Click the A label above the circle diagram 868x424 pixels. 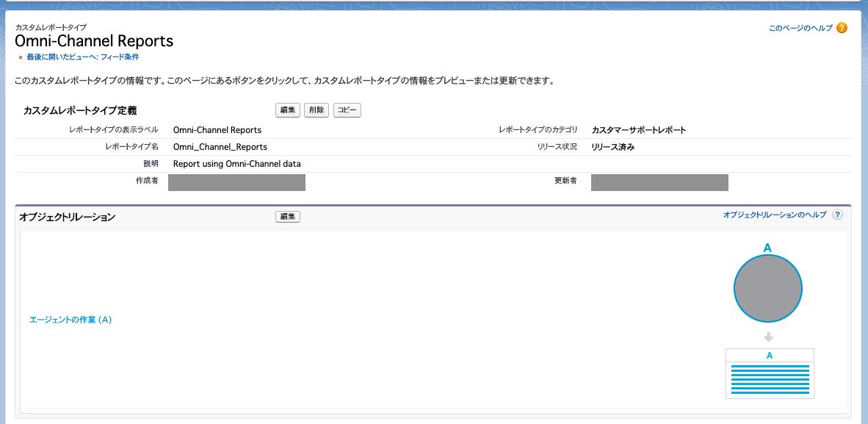pos(768,249)
